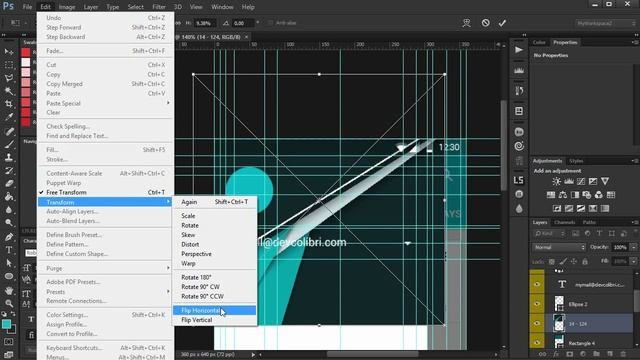Toggle lock all padlock icon
The image size is (640, 360).
pyautogui.click(x=585, y=261)
